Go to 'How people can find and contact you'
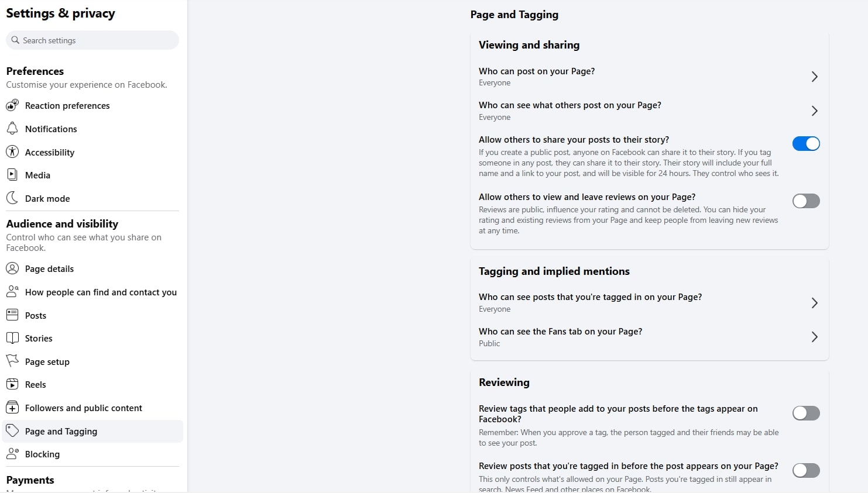 101,292
